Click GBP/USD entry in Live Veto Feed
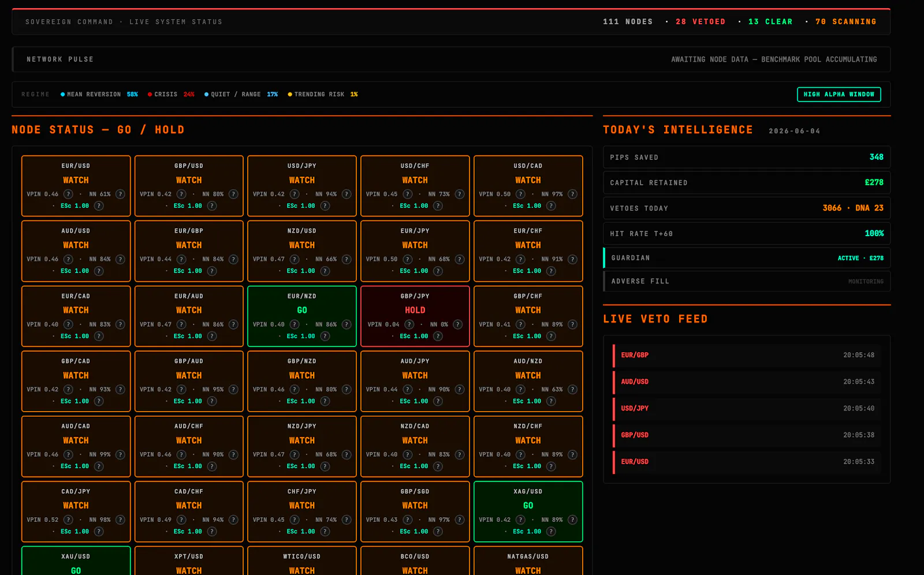The height and width of the screenshot is (575, 924). [x=747, y=435]
